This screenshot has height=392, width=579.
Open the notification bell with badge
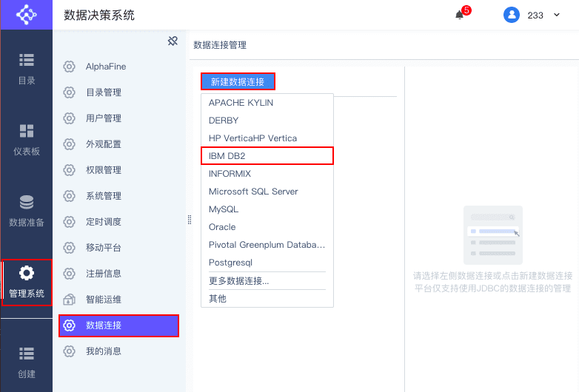(x=460, y=15)
